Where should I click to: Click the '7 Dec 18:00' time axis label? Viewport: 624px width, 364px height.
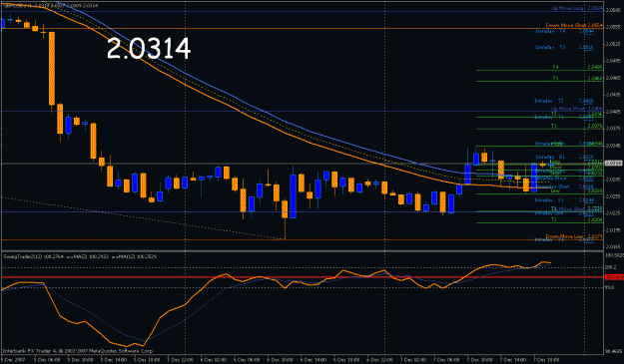[546, 360]
